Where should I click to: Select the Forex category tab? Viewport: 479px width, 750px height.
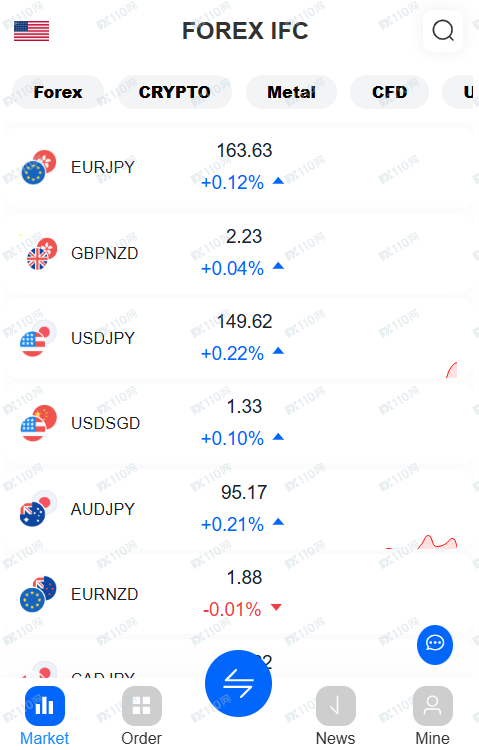tap(58, 92)
